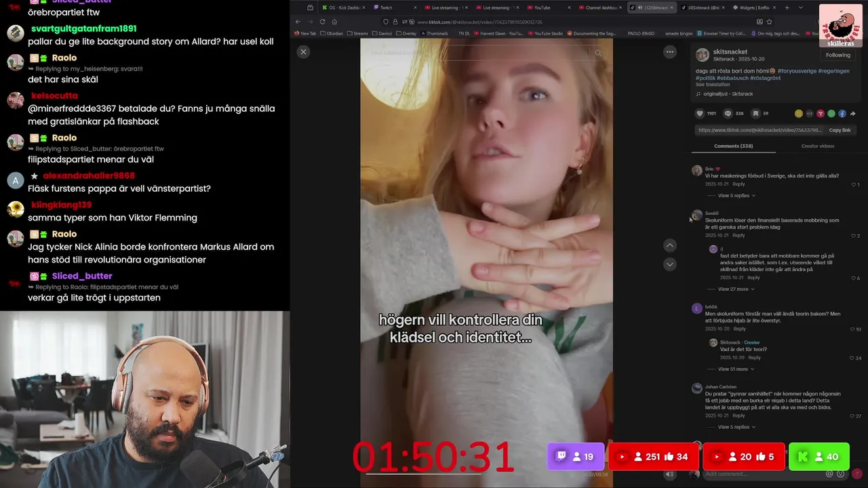Viewport: 868px width, 488px height.
Task: Copy link of the TikTok video
Action: 840,130
